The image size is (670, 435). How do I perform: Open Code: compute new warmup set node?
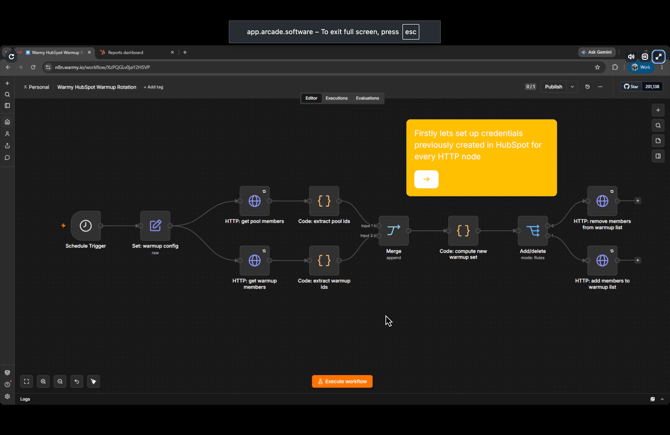(463, 231)
